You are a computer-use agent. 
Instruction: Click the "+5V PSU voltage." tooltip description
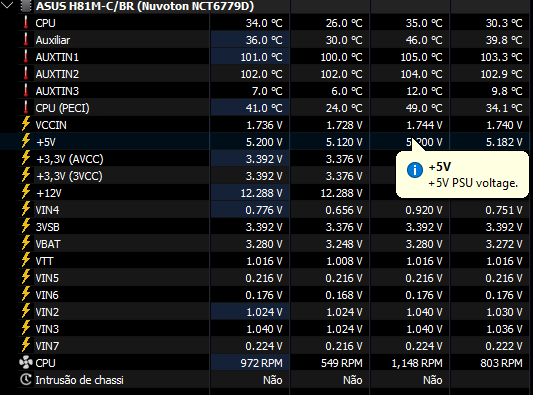click(473, 183)
